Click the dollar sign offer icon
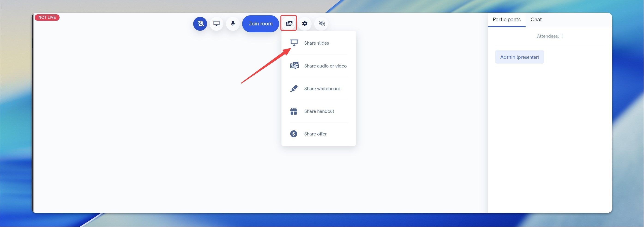Viewport: 644px width, 227px height. 294,134
